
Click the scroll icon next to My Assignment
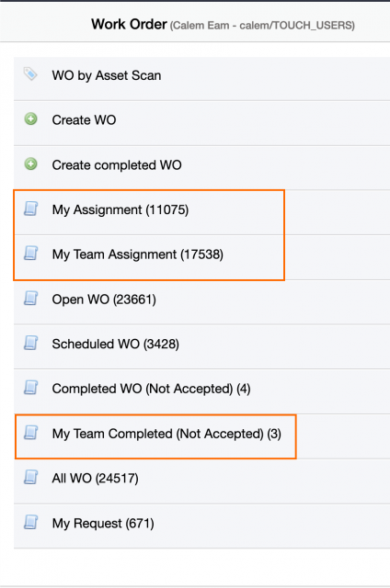[x=30, y=209]
